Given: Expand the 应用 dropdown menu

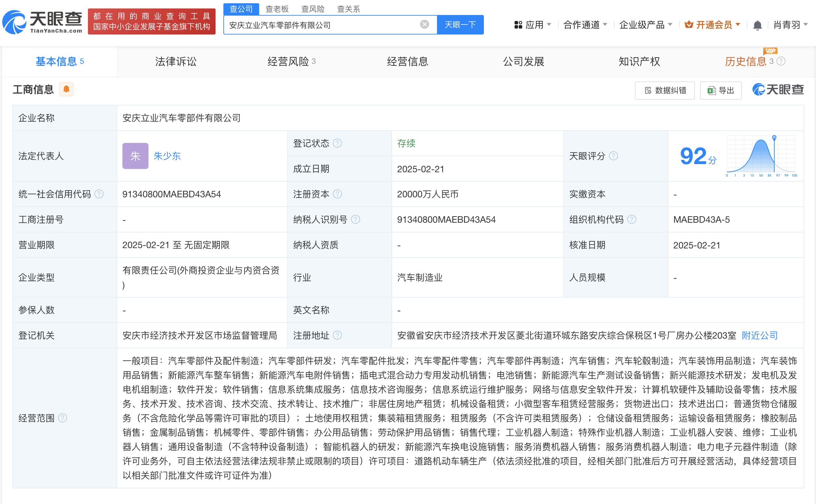Looking at the screenshot, I should [533, 25].
